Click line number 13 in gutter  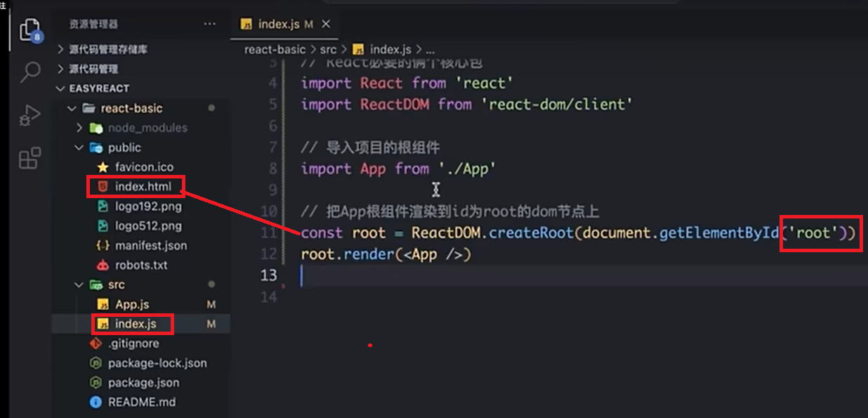point(269,275)
